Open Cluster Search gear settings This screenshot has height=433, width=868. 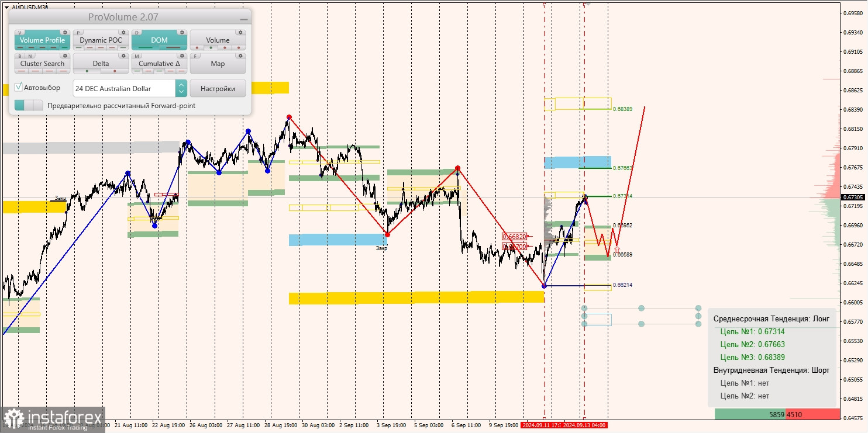click(x=65, y=56)
